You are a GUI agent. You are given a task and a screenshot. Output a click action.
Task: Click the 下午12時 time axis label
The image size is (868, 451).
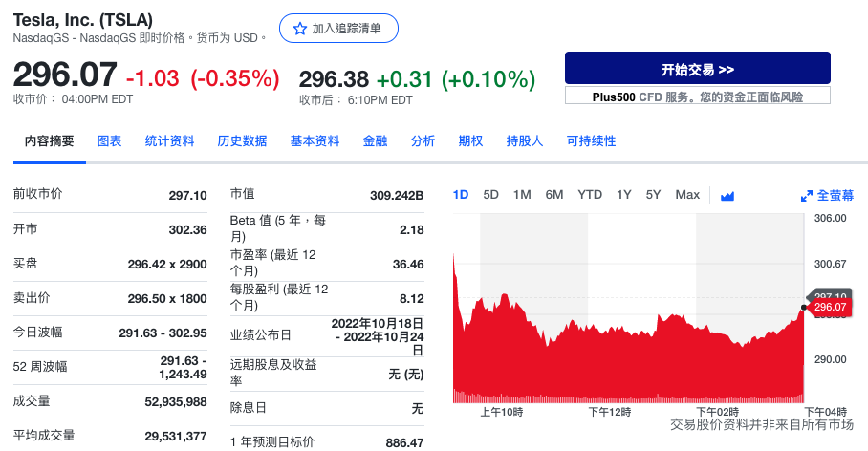tap(610, 412)
